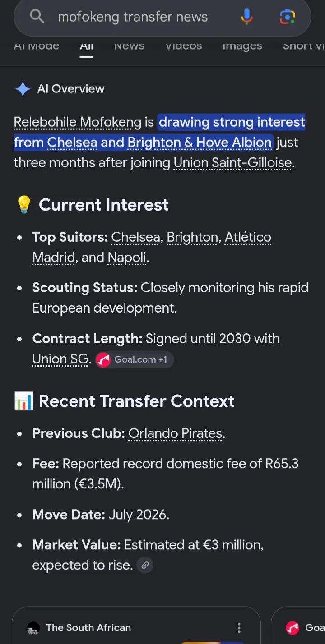325x644 pixels.
Task: Open the Goal.com +1 source chip
Action: point(135,359)
